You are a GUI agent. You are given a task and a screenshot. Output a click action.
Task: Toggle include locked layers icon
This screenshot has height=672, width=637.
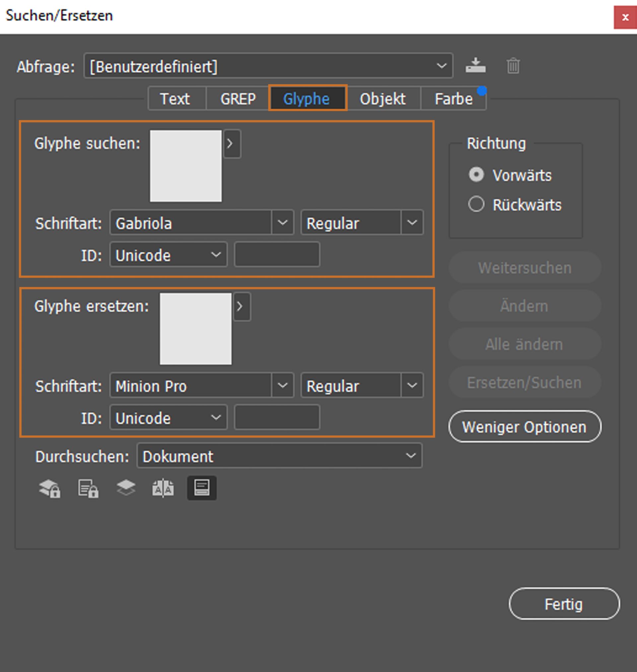point(49,488)
